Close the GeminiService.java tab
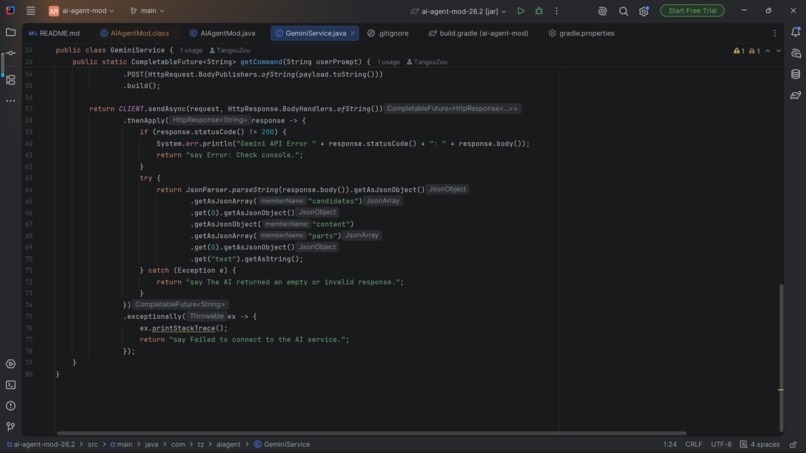Image resolution: width=806 pixels, height=453 pixels. pos(353,33)
